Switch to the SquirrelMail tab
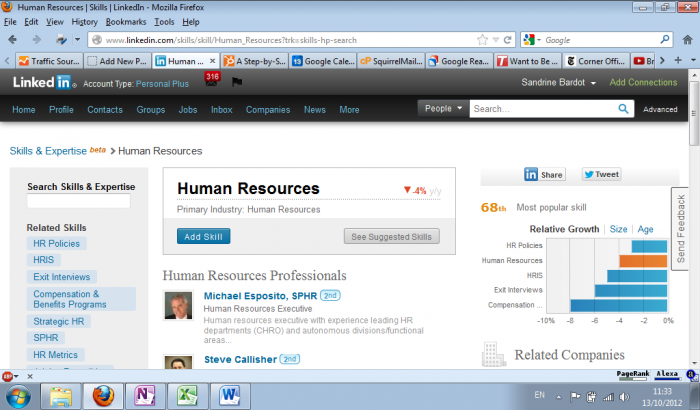This screenshot has width=700, height=410. click(392, 61)
